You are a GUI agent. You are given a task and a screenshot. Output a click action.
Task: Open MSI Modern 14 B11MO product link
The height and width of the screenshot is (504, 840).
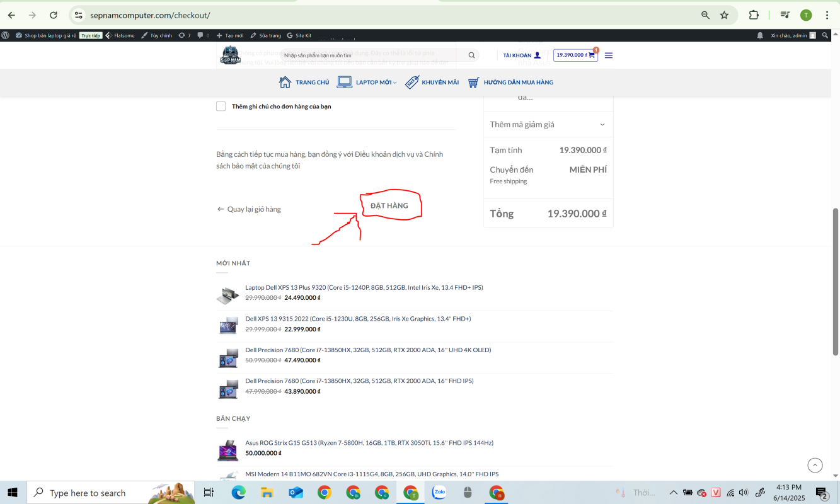click(372, 474)
